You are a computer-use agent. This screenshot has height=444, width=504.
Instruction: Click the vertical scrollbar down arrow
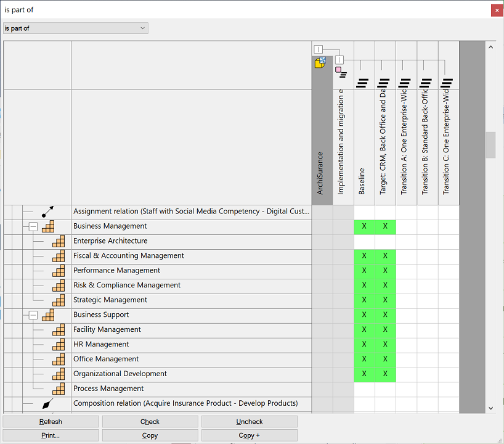(490, 408)
